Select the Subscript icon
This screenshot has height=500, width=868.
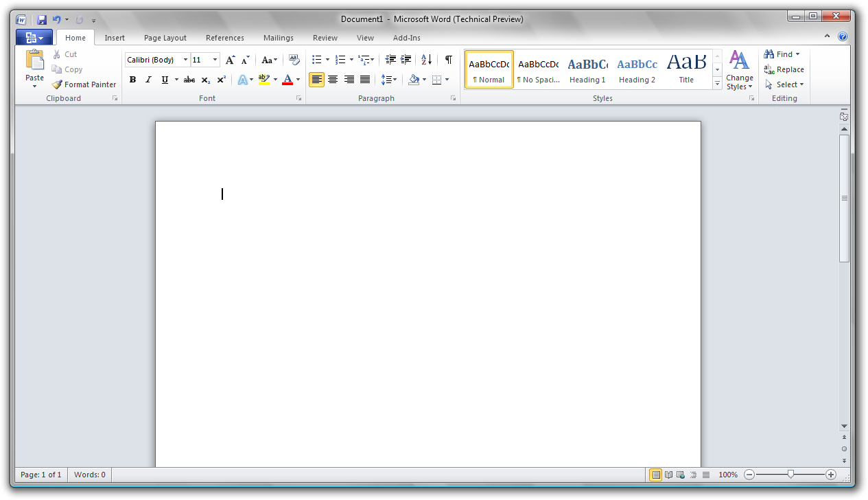point(204,79)
